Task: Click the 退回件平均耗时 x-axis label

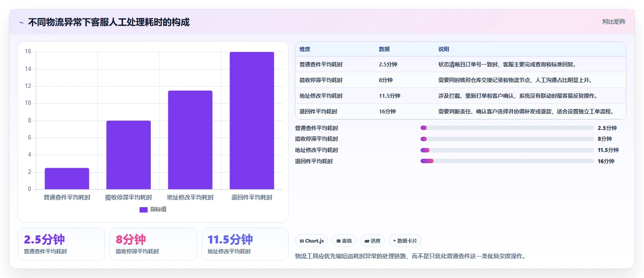Action: click(252, 197)
